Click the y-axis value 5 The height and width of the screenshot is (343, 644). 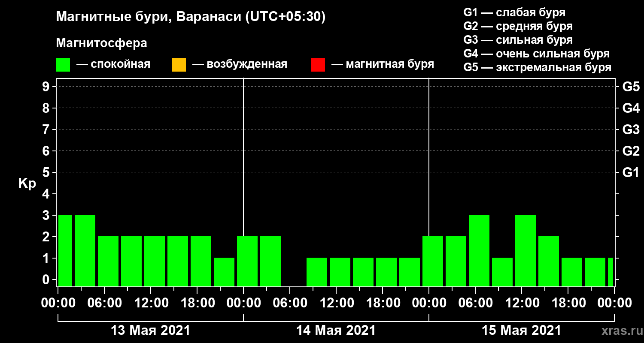pyautogui.click(x=47, y=173)
